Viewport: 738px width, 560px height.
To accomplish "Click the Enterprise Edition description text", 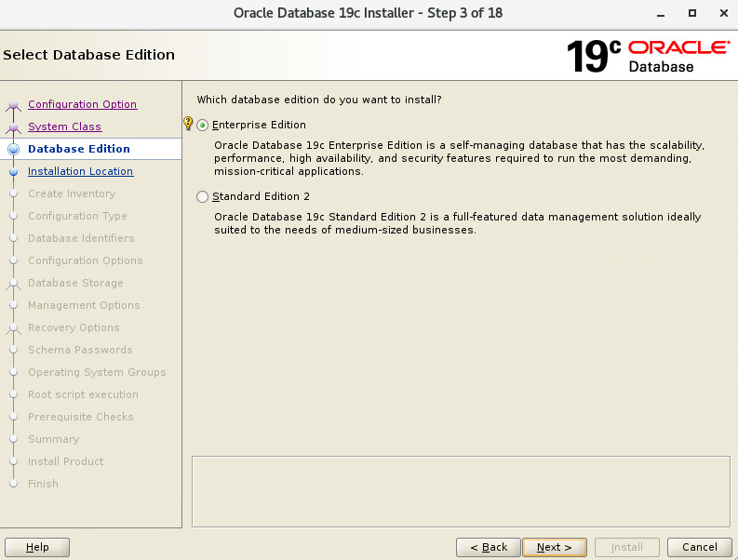I will pyautogui.click(x=459, y=158).
